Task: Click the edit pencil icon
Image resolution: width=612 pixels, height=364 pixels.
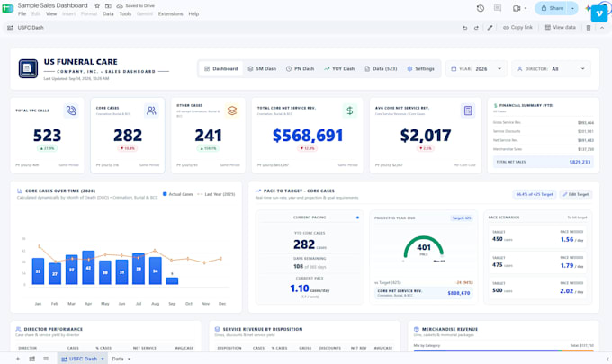Action: [x=490, y=28]
